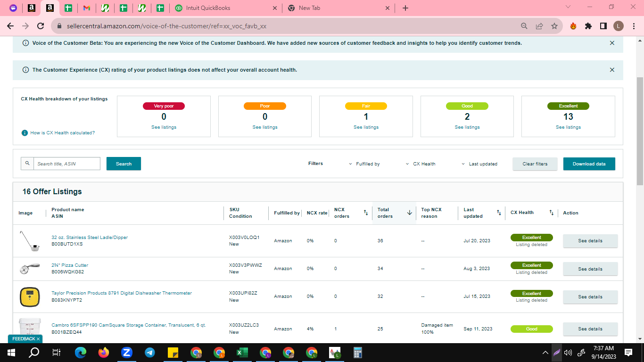Sort by Total orders arrow icon
This screenshot has height=362, width=644.
[x=410, y=213]
